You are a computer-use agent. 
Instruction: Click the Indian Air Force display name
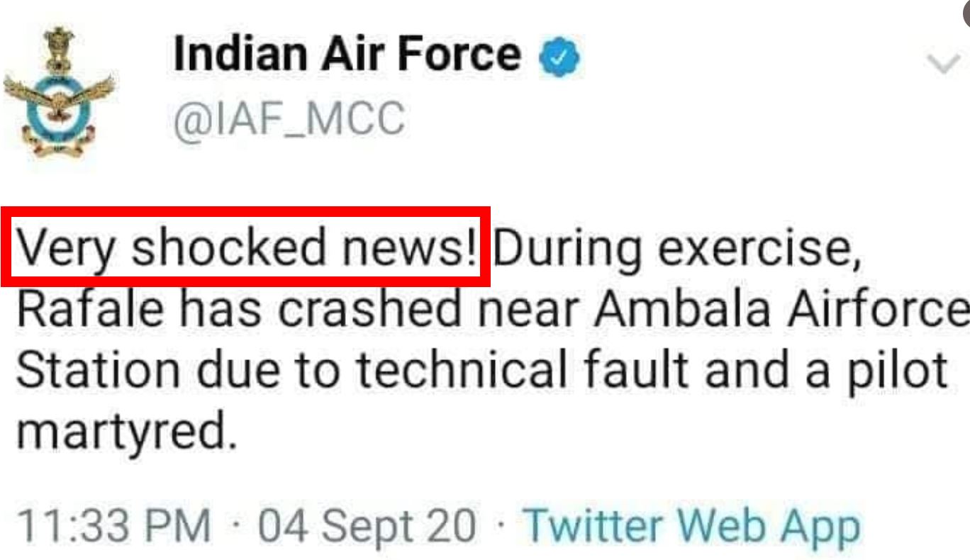347,55
